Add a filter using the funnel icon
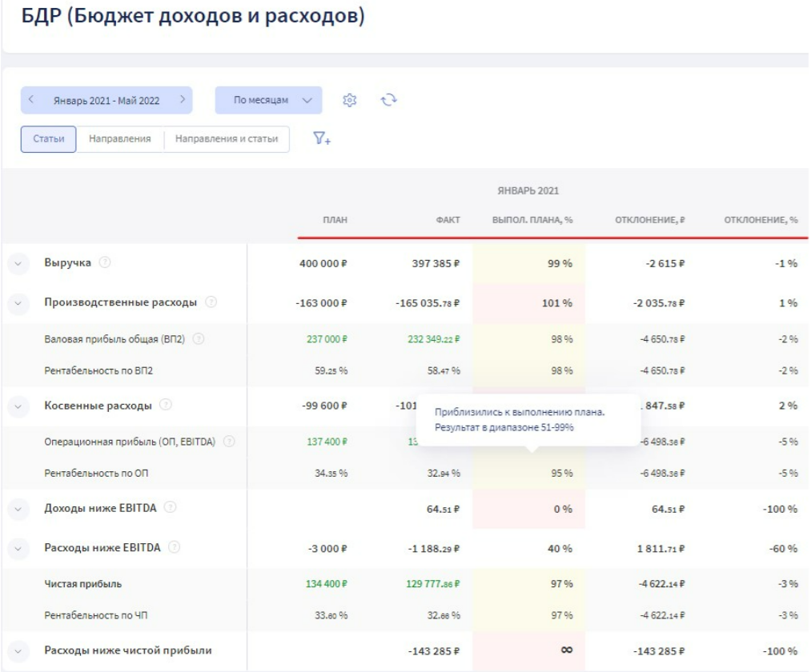The height and width of the screenshot is (672, 811). [322, 139]
